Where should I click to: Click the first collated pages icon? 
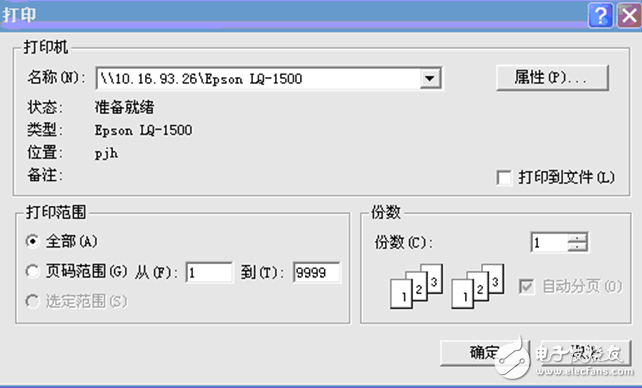point(416,286)
